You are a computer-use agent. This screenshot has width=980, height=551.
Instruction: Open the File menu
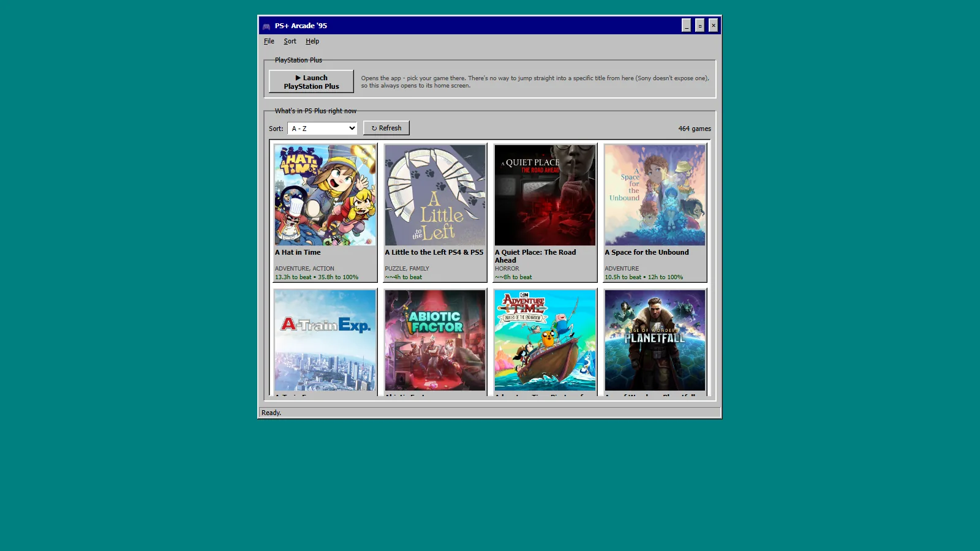(x=269, y=41)
